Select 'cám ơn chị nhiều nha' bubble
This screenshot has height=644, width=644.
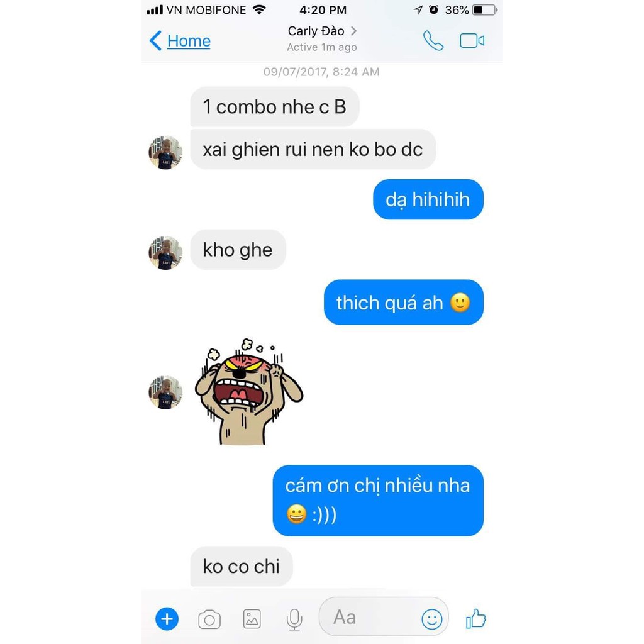378,500
